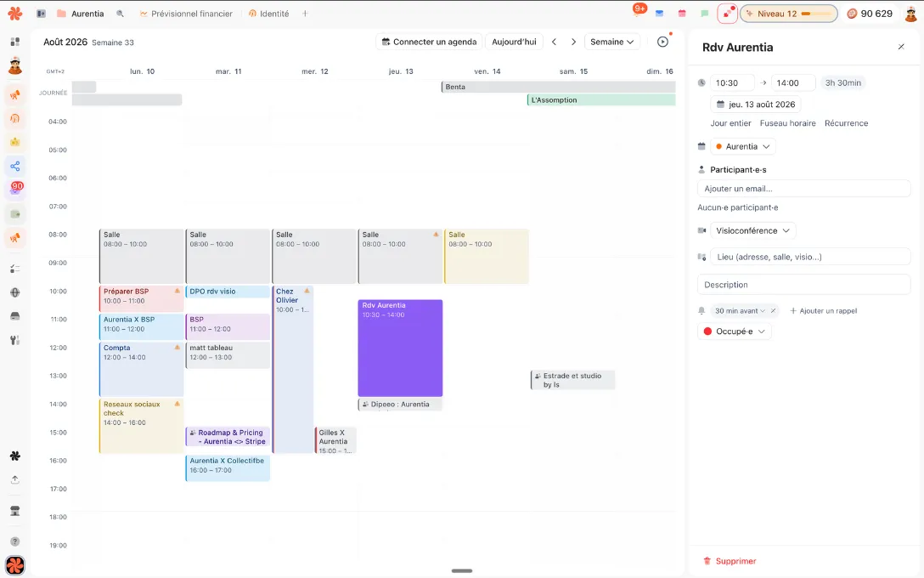Switch to the Identité tab
The image size is (924, 578).
tap(269, 14)
